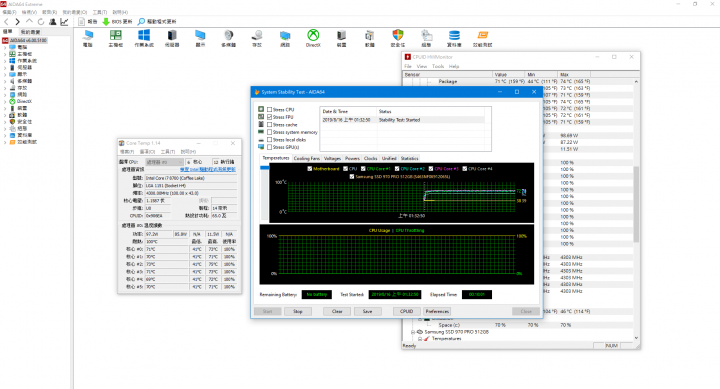Switch to the Cooling Fans tab
Screen dimensions: 720x389
(307, 158)
